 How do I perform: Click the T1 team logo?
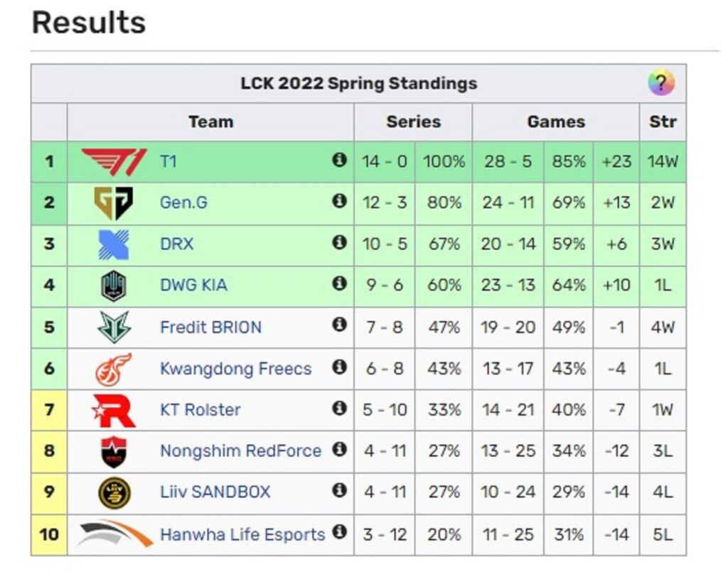point(114,162)
